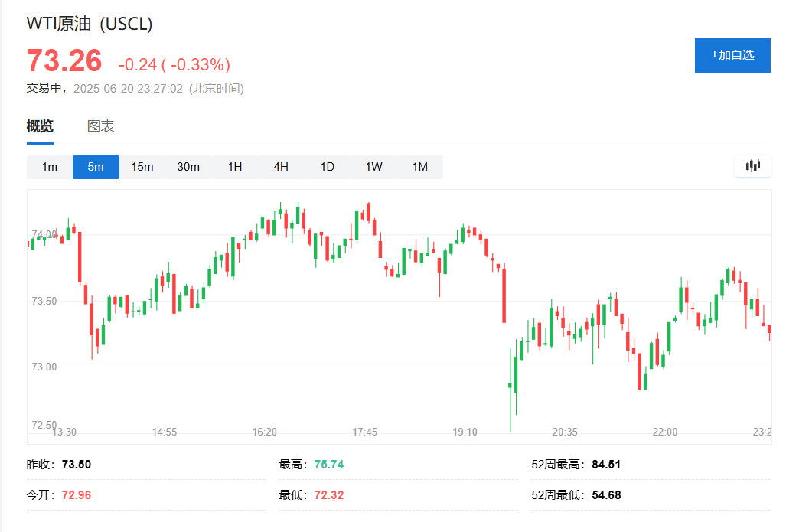Change timeframe to 1H
The width and height of the screenshot is (786, 532).
[235, 167]
